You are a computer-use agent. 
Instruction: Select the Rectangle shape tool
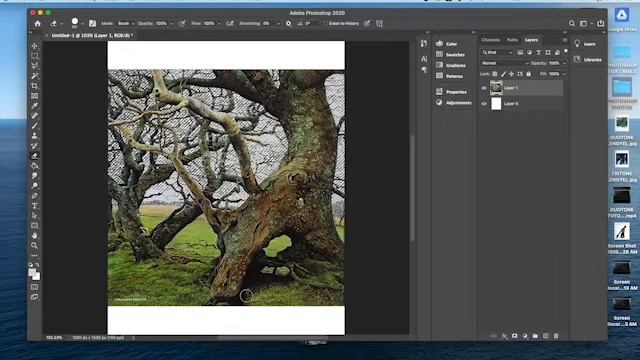click(x=35, y=225)
